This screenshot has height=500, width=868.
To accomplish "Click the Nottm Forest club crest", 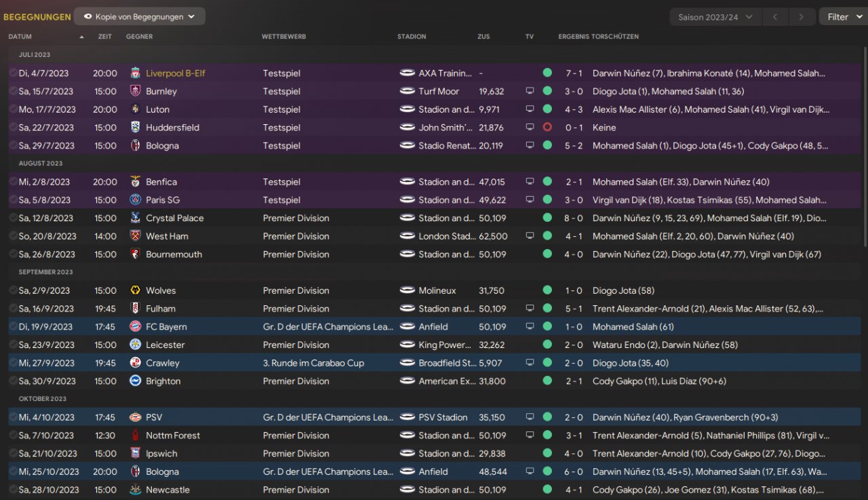I will click(136, 436).
